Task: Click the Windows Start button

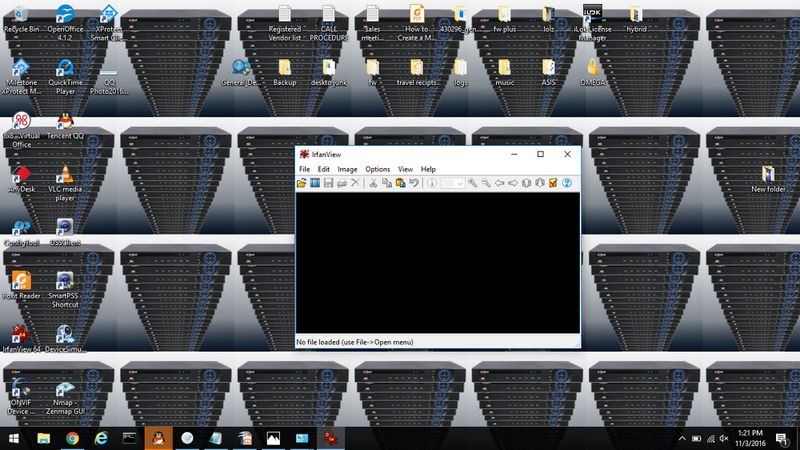Action: click(x=15, y=438)
